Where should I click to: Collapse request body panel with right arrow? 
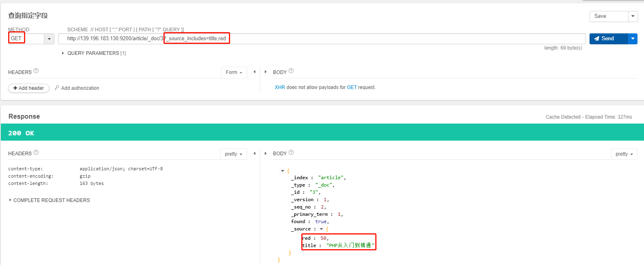click(x=265, y=72)
